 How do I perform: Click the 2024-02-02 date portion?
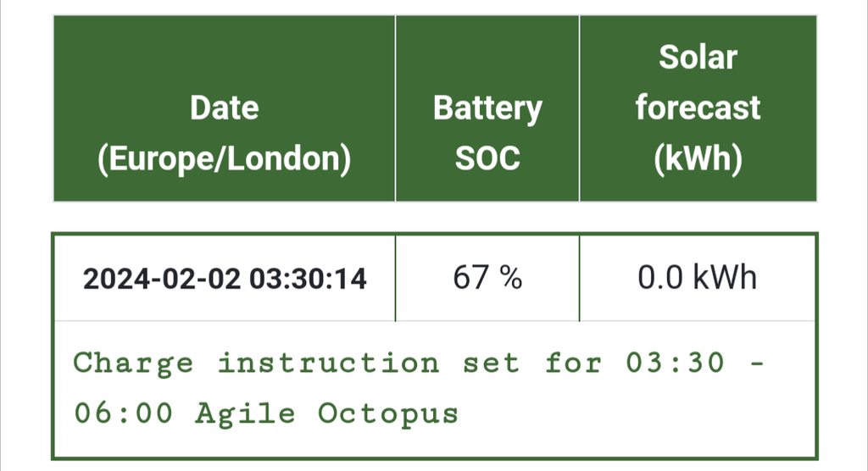pos(161,279)
